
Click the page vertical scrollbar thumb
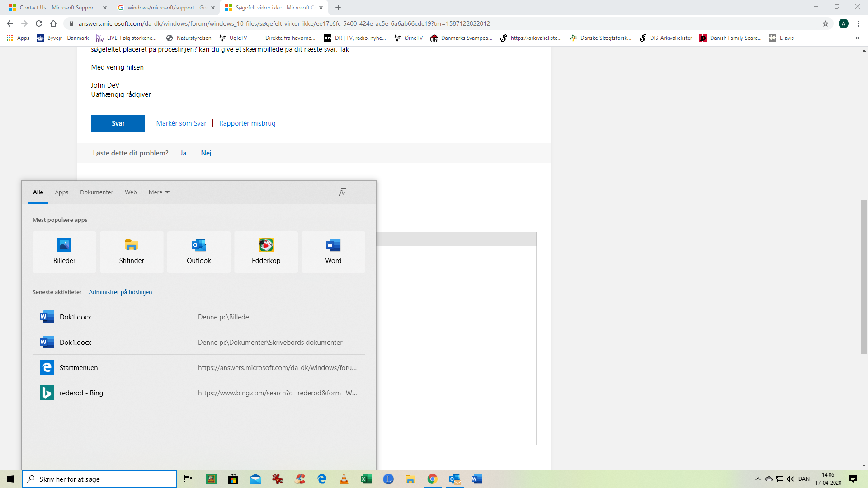coord(864,276)
